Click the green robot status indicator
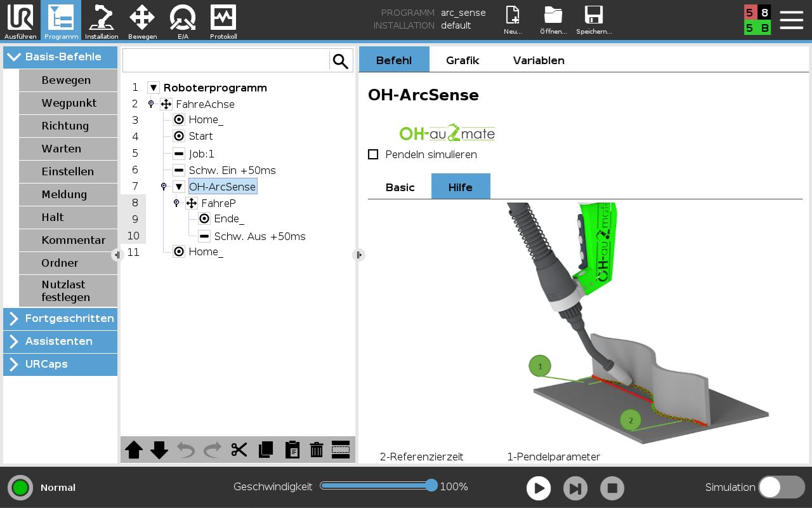812x508 pixels. pyautogui.click(x=20, y=488)
